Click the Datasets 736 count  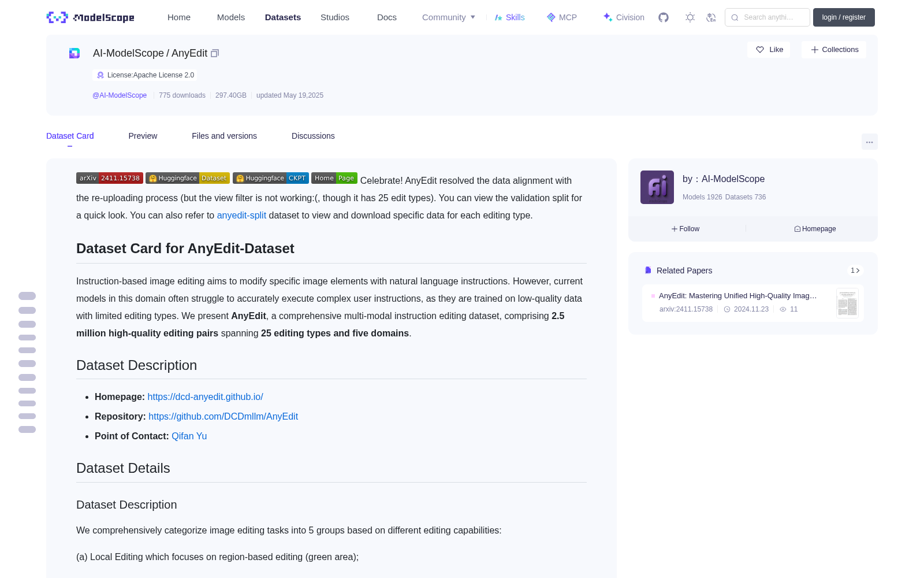click(746, 197)
